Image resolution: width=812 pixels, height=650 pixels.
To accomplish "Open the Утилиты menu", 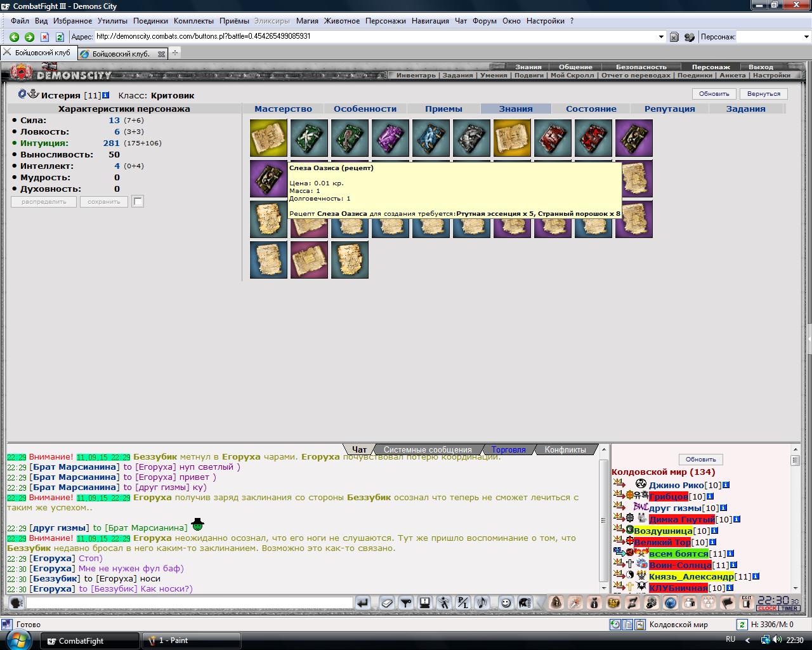I will 112,20.
